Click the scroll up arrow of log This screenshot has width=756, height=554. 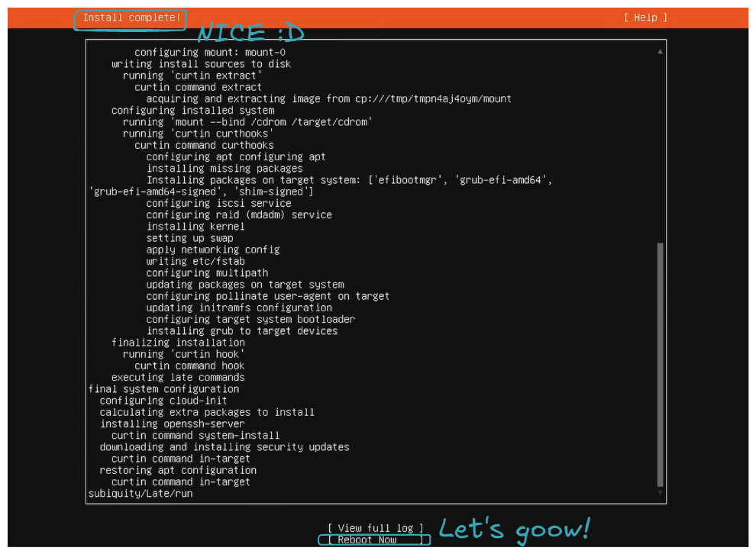pos(660,52)
